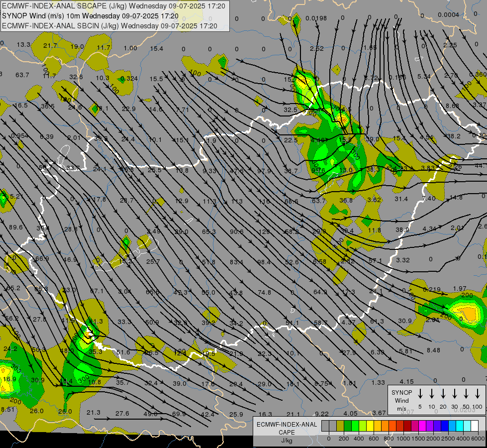Click the map value 0.954

[x=19, y=136]
